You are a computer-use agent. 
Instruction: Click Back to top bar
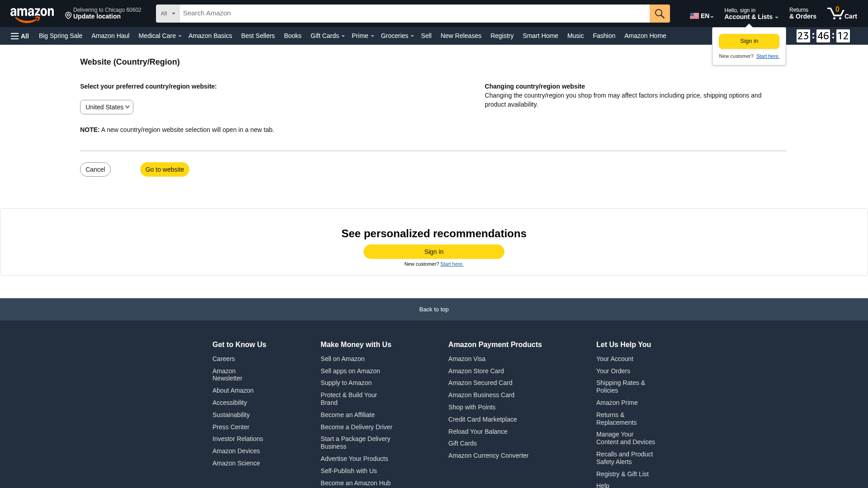tap(434, 310)
